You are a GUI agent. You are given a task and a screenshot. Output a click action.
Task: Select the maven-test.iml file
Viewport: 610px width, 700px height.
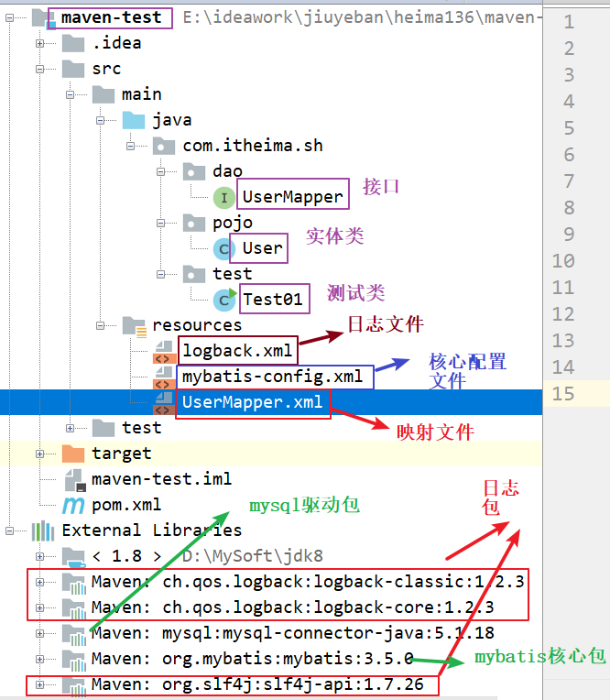[161, 479]
